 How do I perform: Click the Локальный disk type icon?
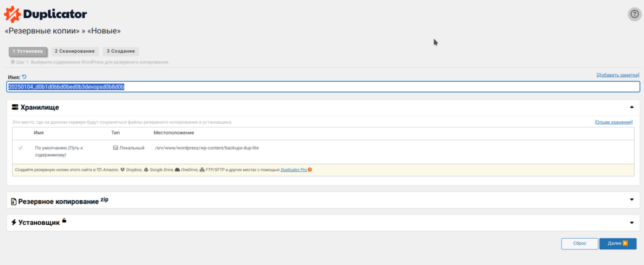pyautogui.click(x=115, y=148)
